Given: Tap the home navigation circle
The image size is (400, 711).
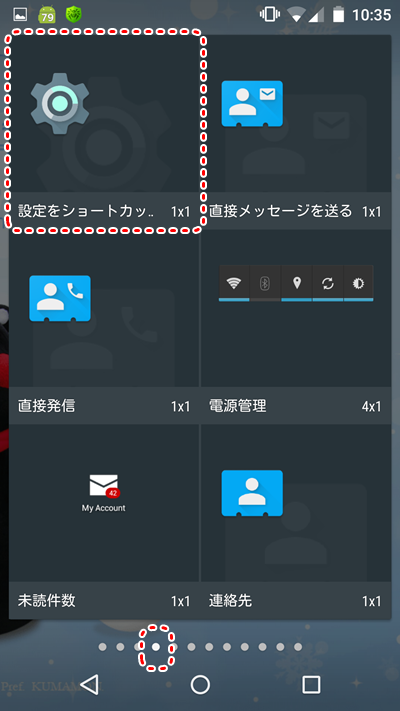Looking at the screenshot, I should click(x=200, y=685).
